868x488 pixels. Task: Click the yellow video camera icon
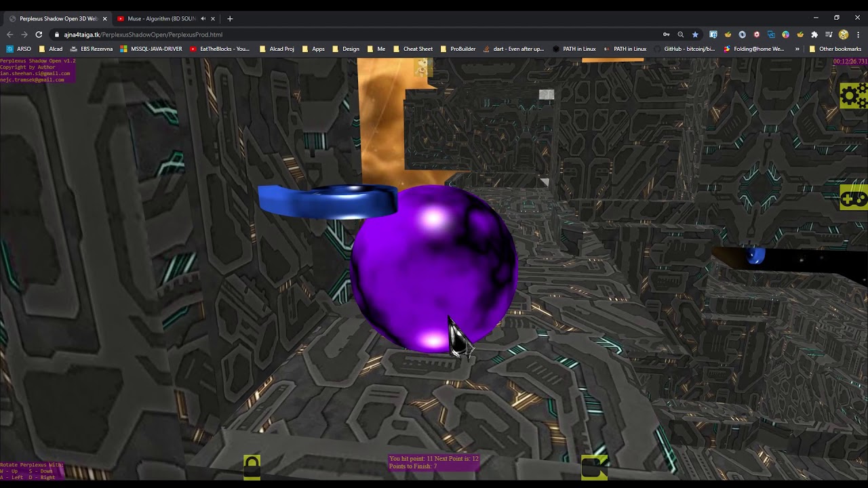(594, 468)
